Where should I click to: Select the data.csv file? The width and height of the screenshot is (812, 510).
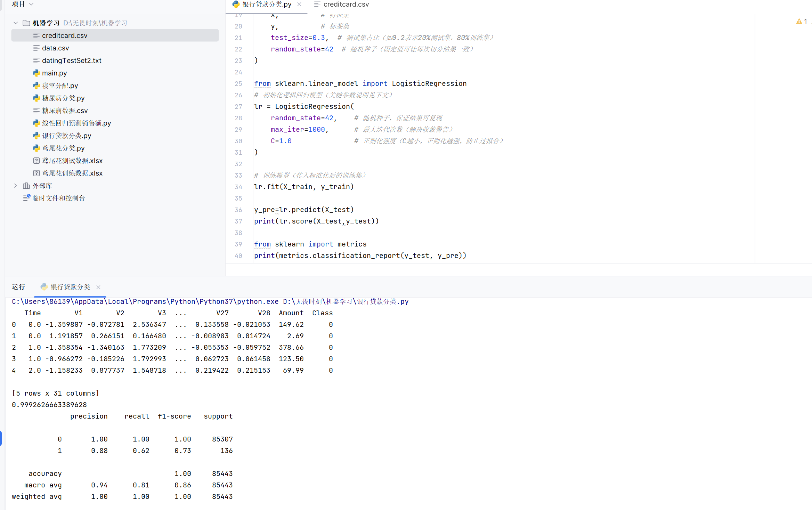[x=55, y=48]
